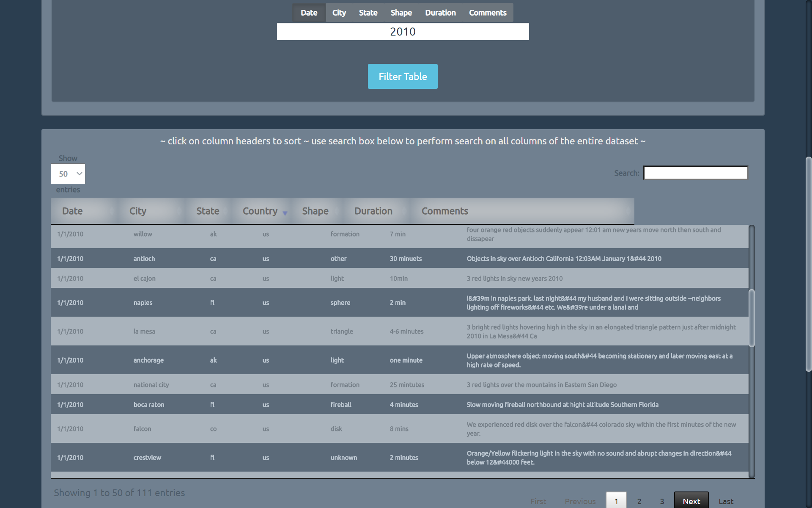The image size is (812, 508).
Task: Sort table by State column header
Action: pyautogui.click(x=208, y=211)
